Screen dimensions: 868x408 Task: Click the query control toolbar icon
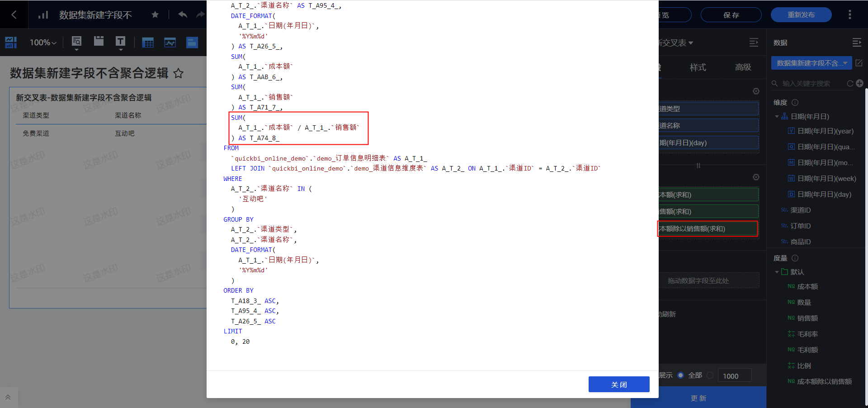[x=76, y=42]
